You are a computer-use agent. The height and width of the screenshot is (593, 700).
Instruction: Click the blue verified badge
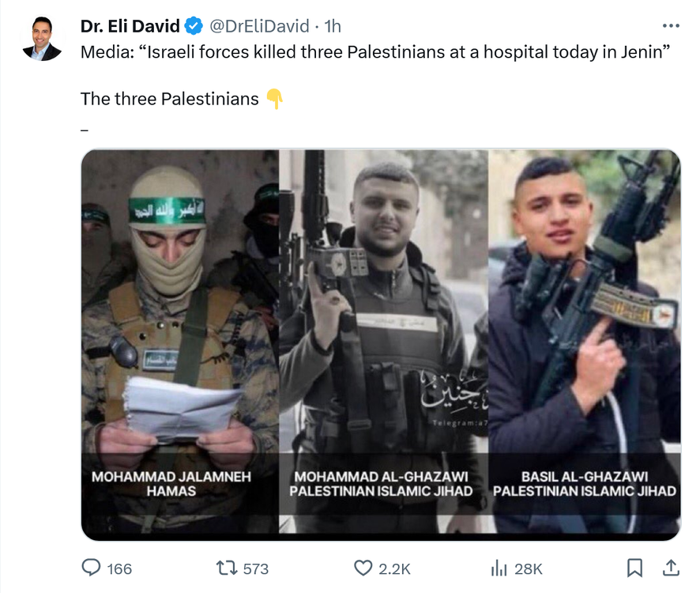click(x=194, y=26)
